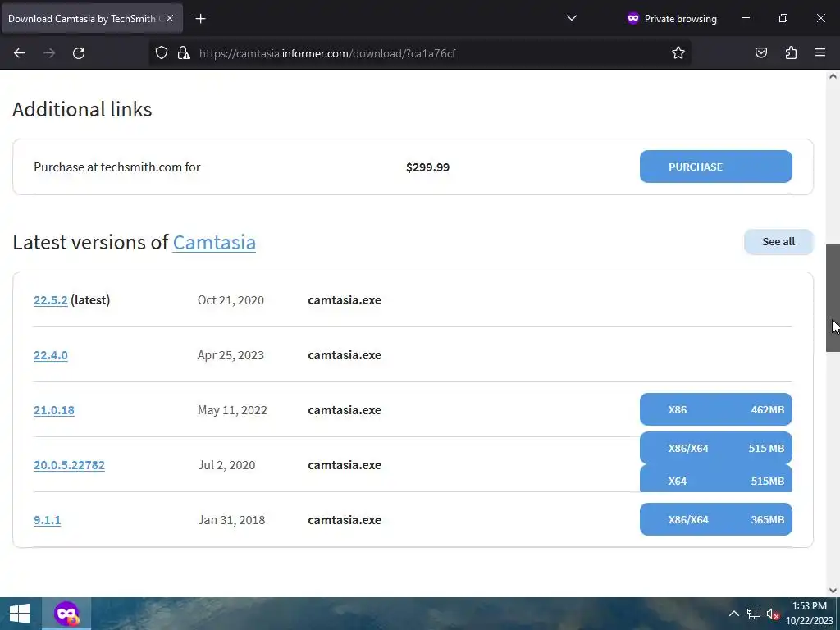Click camtasia.exe in the 22.5.2 row
This screenshot has height=630, width=840.
coord(345,300)
